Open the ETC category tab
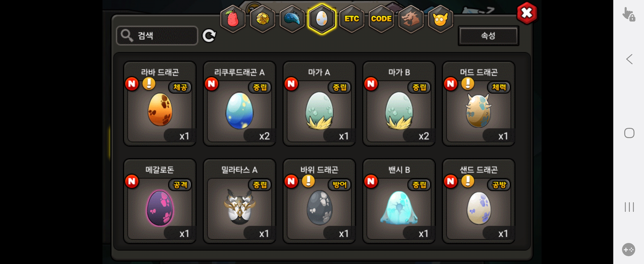This screenshot has width=644, height=264. point(352,19)
